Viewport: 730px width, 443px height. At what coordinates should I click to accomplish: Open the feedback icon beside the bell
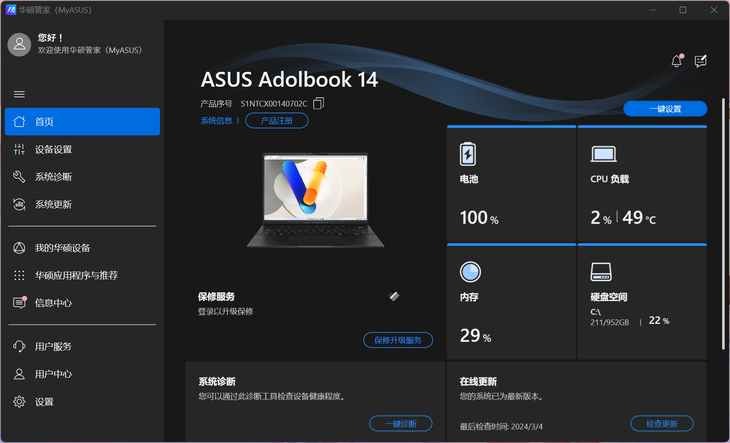click(701, 61)
